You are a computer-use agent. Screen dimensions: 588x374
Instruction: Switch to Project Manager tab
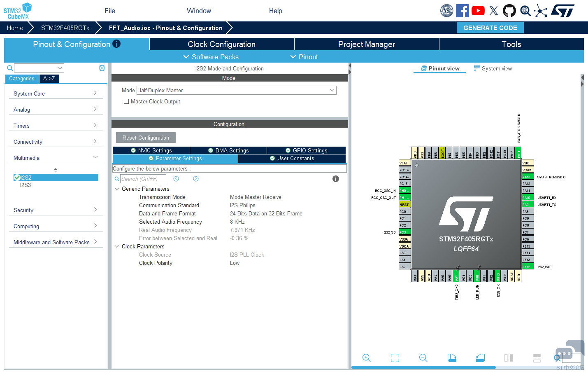367,44
